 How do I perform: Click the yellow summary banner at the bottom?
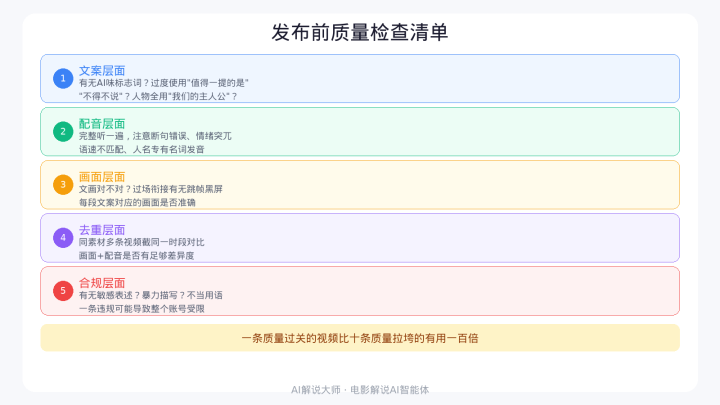coord(360,338)
